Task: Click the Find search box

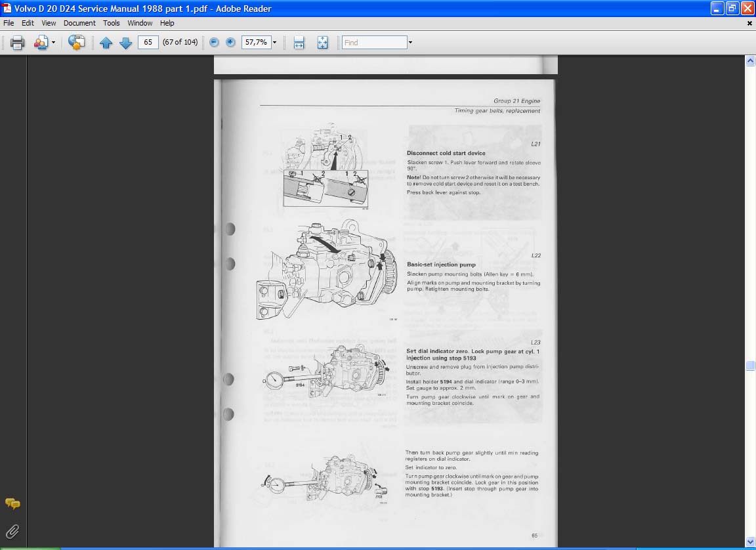Action: tap(374, 43)
